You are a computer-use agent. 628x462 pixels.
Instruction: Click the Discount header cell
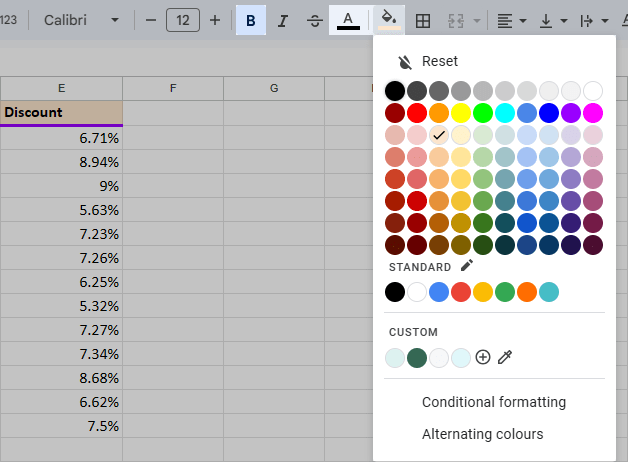(x=61, y=112)
